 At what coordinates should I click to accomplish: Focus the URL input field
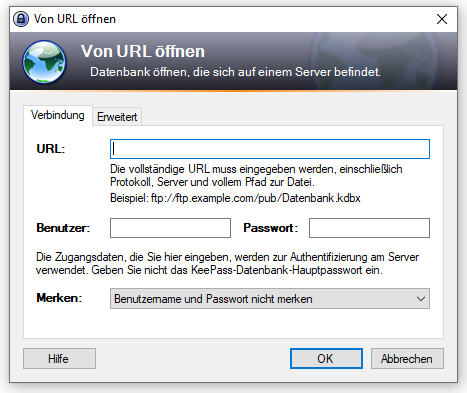270,149
